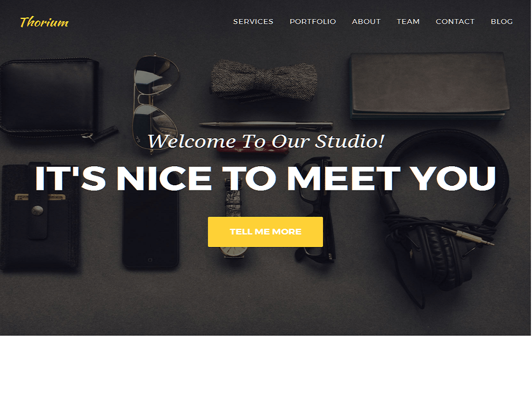
Task: Click the 'It's Nice To Meet You' headline
Action: pos(265,178)
